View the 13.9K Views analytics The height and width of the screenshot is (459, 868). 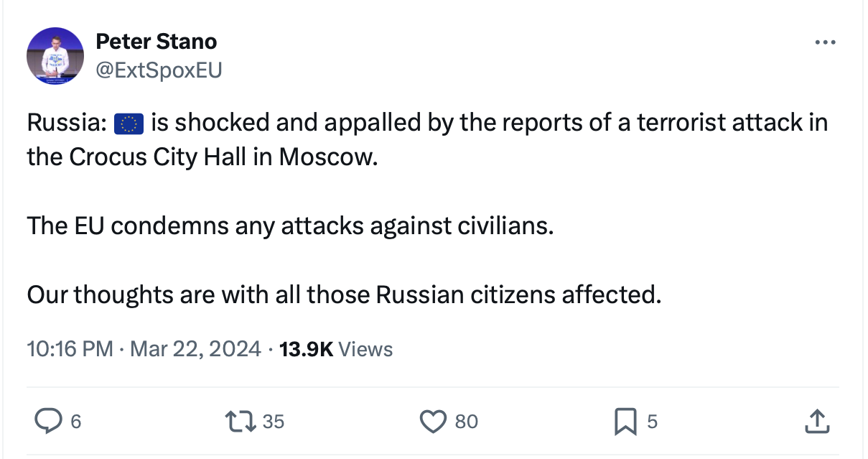tap(336, 349)
